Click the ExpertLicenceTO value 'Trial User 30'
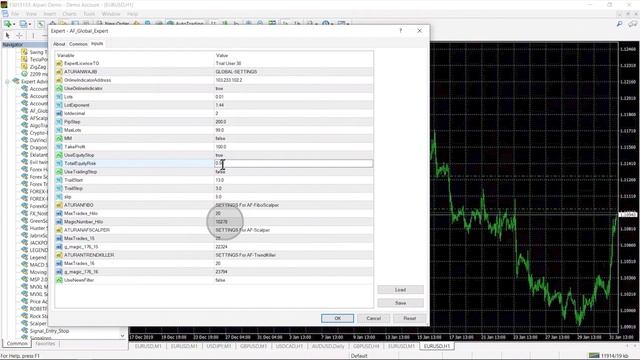This screenshot has width=640, height=360. coord(229,64)
